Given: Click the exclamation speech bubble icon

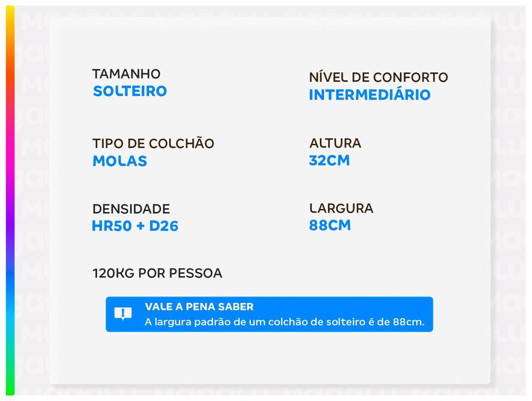Looking at the screenshot, I should pos(123,314).
